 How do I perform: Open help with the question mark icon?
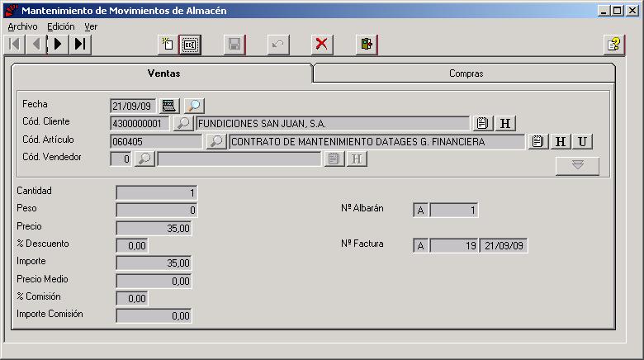coord(614,45)
